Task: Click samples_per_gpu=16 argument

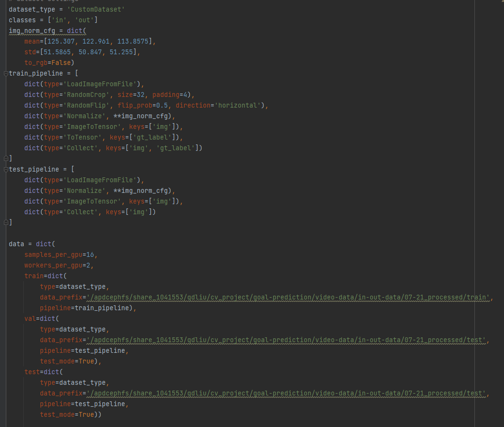Action: [x=59, y=254]
